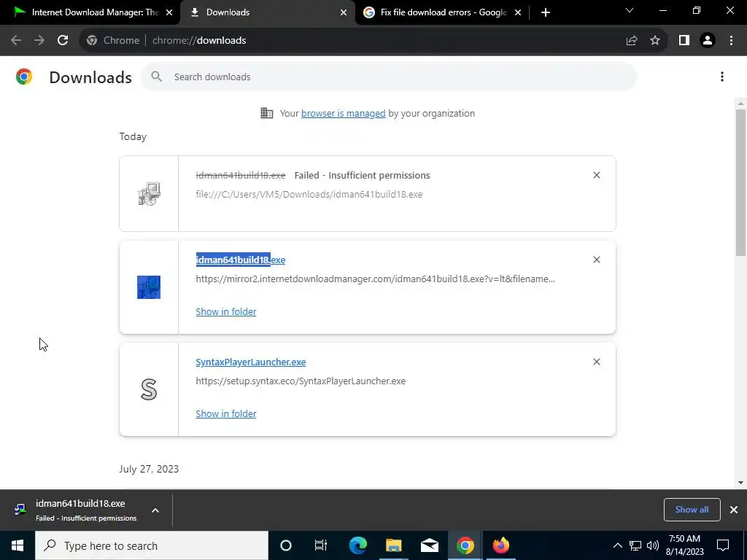
Task: Open the clock showing 7:50 AM
Action: coord(684,545)
